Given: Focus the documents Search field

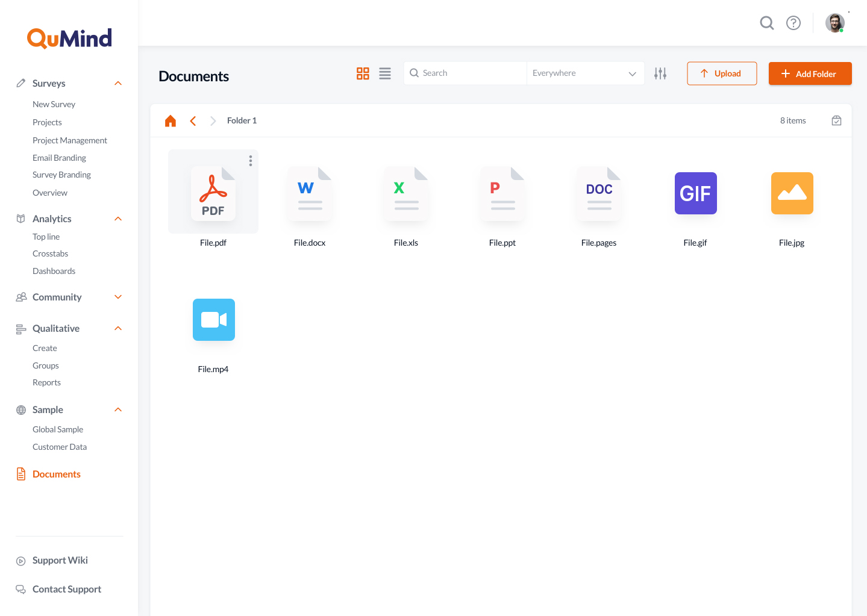Looking at the screenshot, I should [x=465, y=73].
